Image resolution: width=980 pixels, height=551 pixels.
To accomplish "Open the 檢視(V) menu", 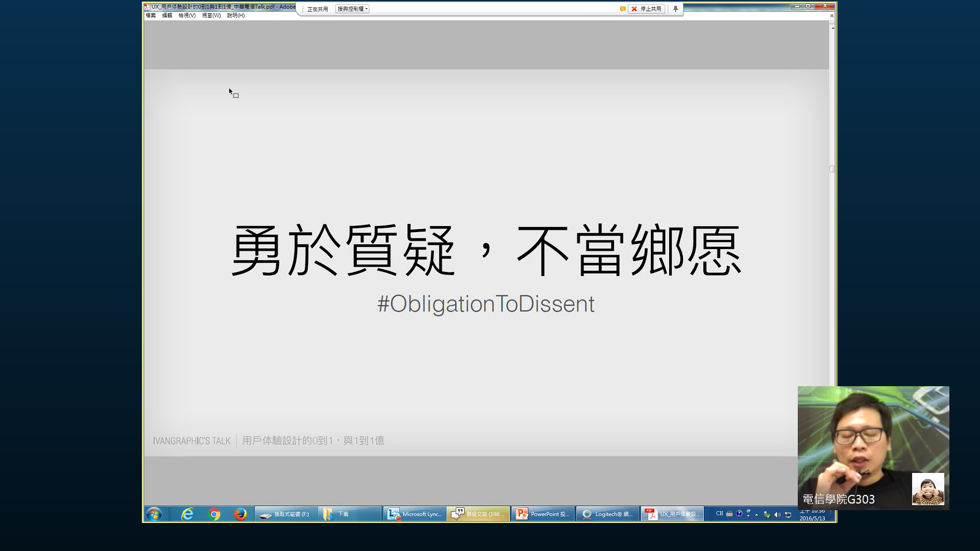I will click(x=187, y=15).
